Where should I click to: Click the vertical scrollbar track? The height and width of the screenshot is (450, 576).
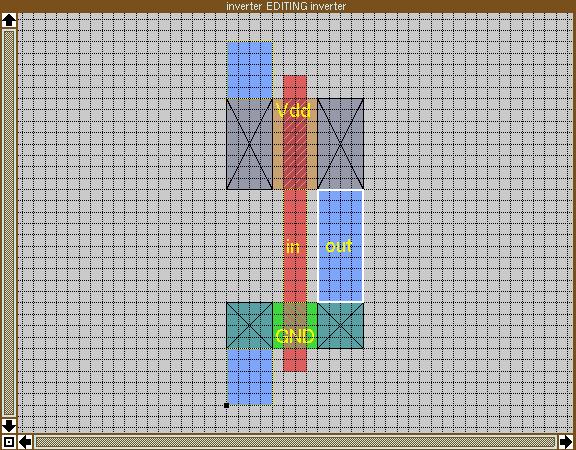pyautogui.click(x=9, y=223)
